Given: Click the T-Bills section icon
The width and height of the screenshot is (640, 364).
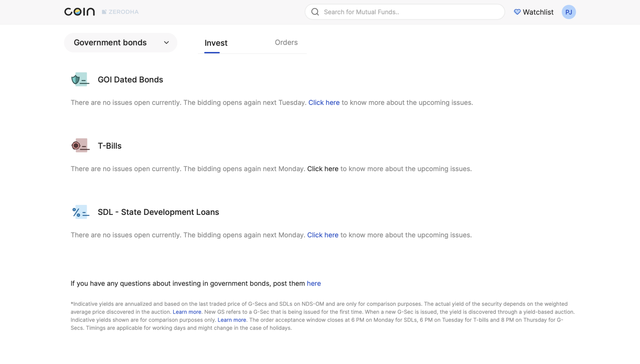Looking at the screenshot, I should click(x=80, y=145).
